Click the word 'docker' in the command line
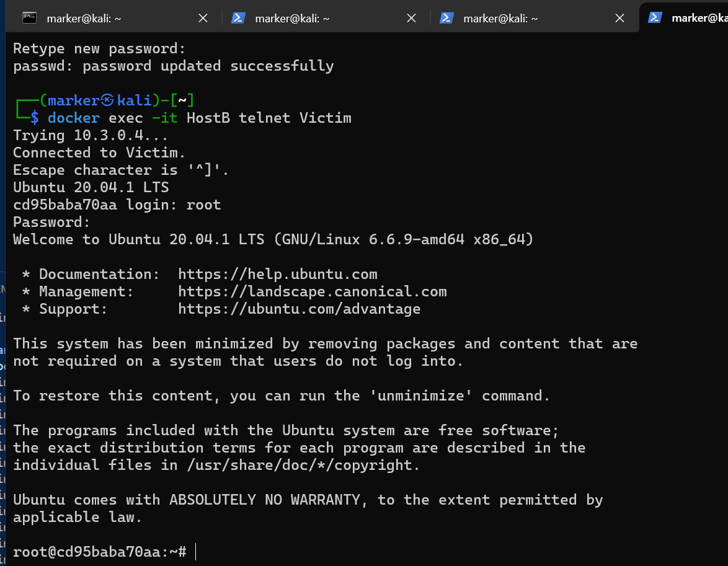The height and width of the screenshot is (566, 728). [x=73, y=118]
